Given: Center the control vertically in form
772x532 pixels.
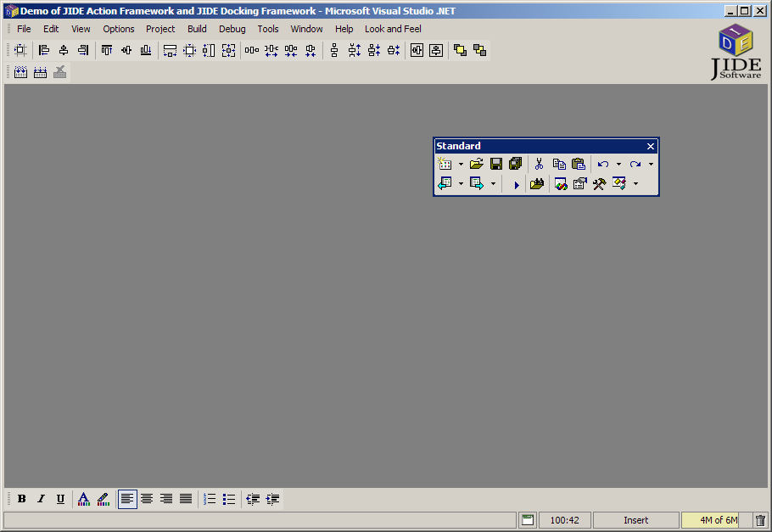Looking at the screenshot, I should pyautogui.click(x=436, y=50).
